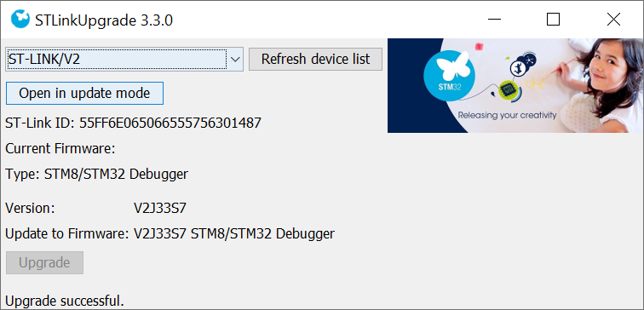Click the ST-Link ID 55FF6E065066555756301487 text

click(133, 123)
